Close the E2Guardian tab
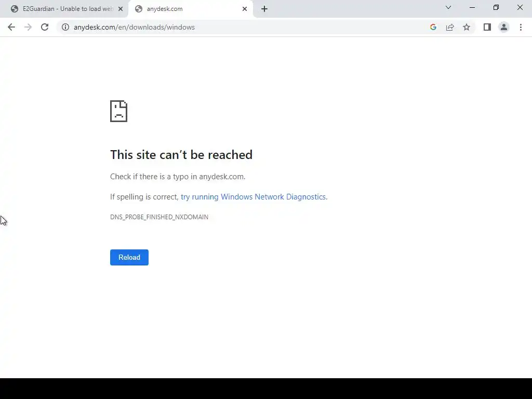 coord(121,9)
